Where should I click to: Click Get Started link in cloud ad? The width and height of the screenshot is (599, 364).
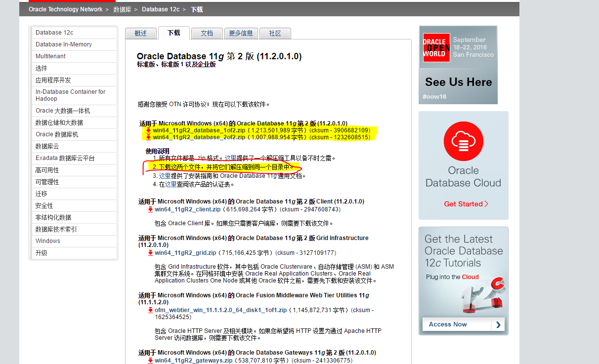466,204
